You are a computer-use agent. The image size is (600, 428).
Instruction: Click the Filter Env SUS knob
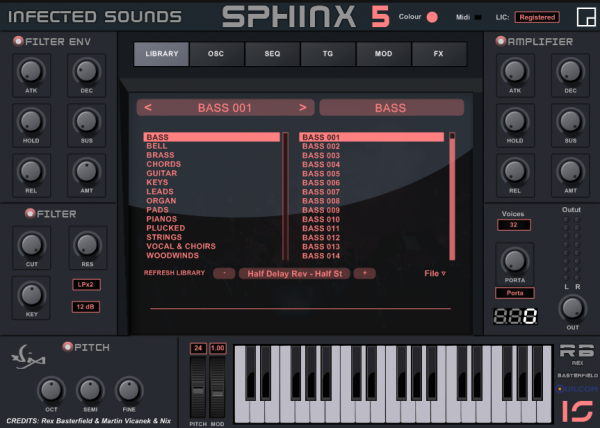(x=86, y=121)
